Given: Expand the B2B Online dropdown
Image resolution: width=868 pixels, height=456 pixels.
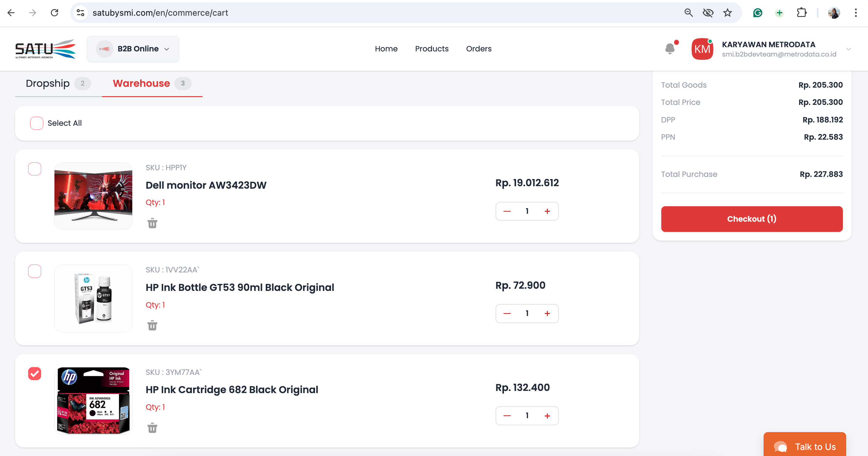Looking at the screenshot, I should 133,49.
